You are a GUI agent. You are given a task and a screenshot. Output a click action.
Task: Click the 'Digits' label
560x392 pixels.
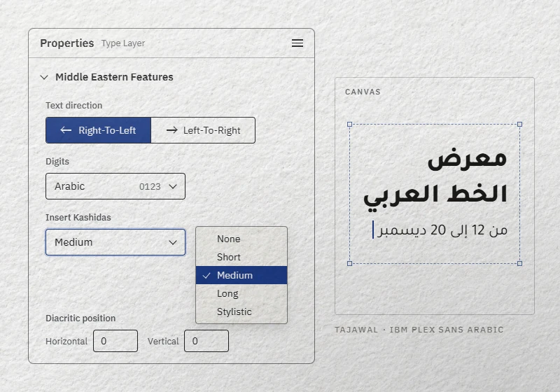click(x=57, y=162)
